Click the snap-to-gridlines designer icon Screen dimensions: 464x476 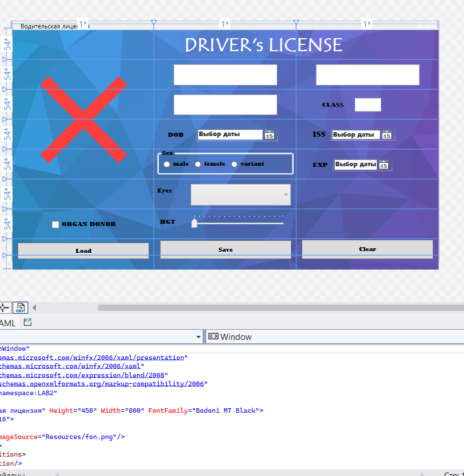[5, 307]
